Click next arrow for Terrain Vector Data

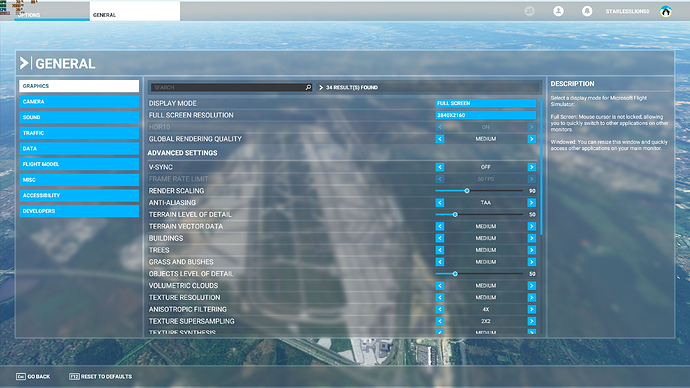pos(532,227)
